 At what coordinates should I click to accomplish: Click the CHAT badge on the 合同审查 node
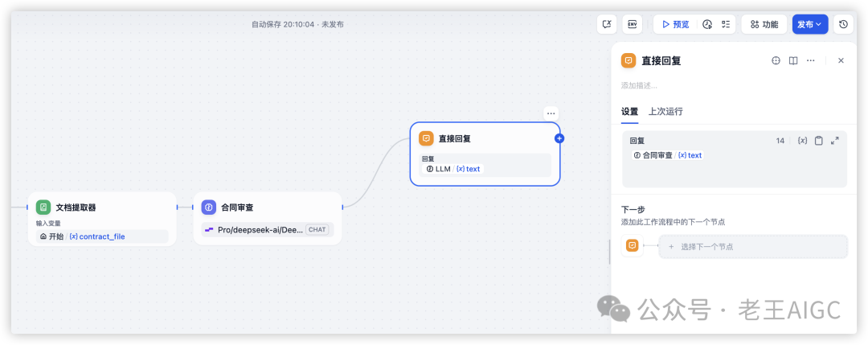[x=317, y=229]
